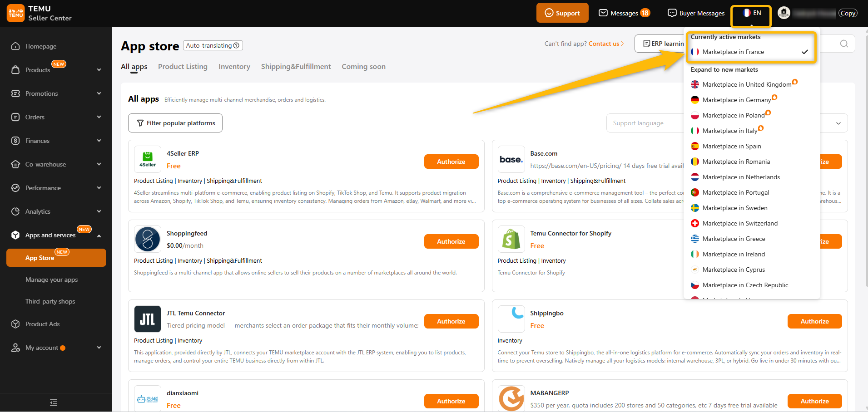Expand the Analytics submenu chevron

click(99, 211)
